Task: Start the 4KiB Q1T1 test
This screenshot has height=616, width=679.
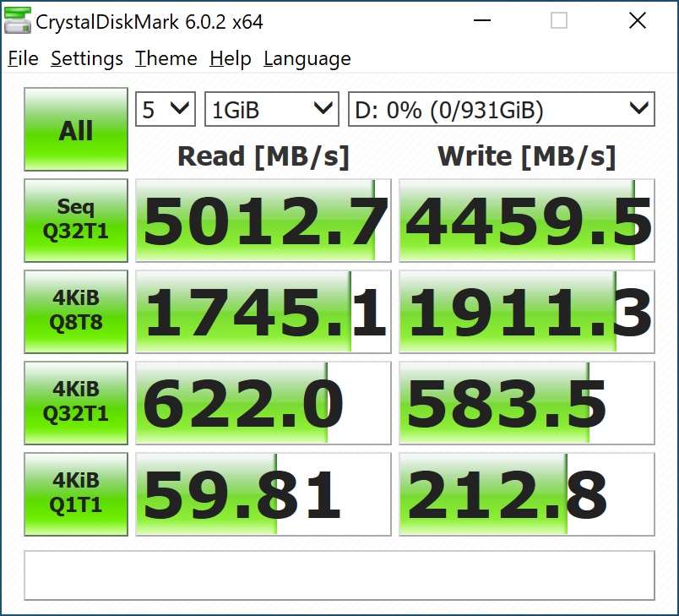Action: pos(76,494)
